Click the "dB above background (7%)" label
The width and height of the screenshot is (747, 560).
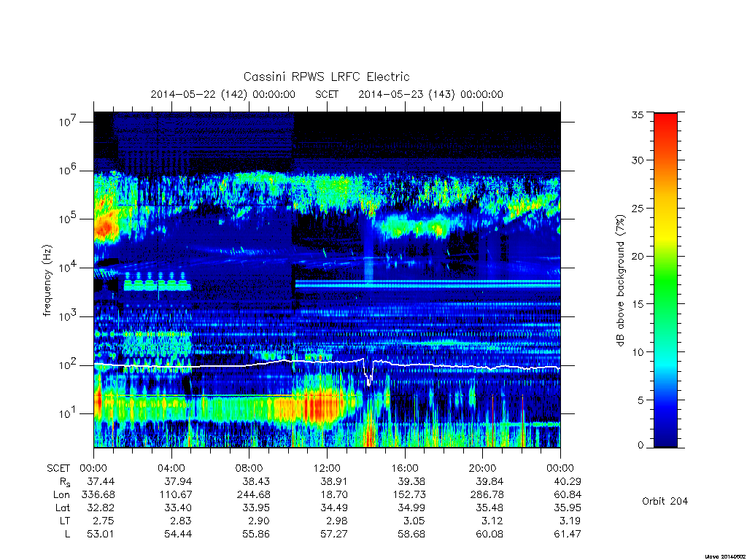620,281
